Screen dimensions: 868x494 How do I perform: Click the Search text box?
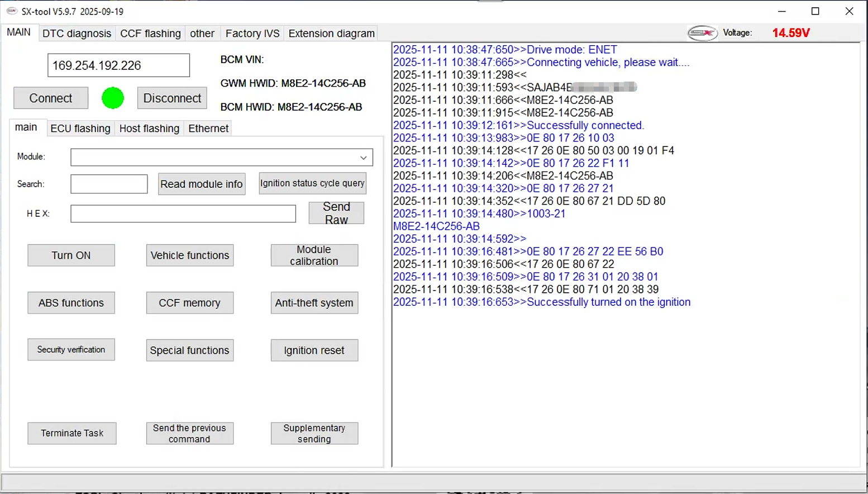[109, 184]
